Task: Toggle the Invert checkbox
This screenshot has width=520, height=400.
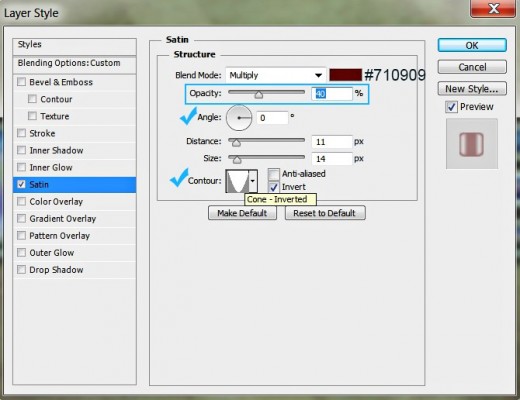Action: [274, 187]
